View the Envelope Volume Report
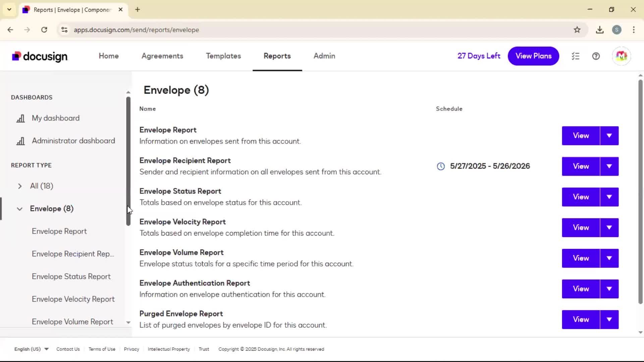Screen dimensions: 644x362 point(581,258)
